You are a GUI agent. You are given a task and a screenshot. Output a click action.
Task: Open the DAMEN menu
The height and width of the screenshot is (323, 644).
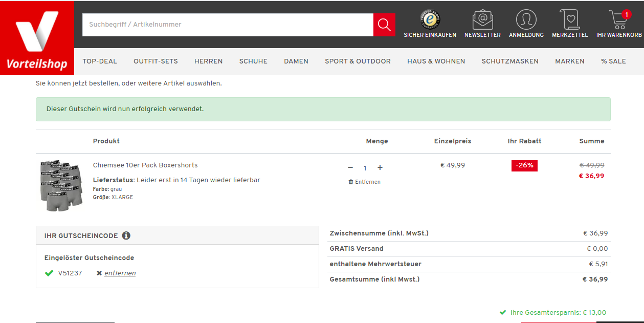tap(296, 61)
